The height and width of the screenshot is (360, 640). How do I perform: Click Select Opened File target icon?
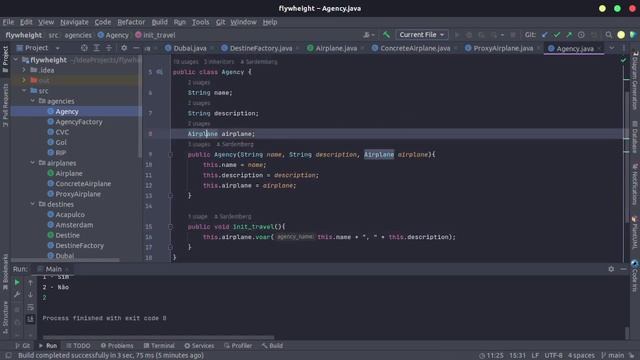pos(84,48)
